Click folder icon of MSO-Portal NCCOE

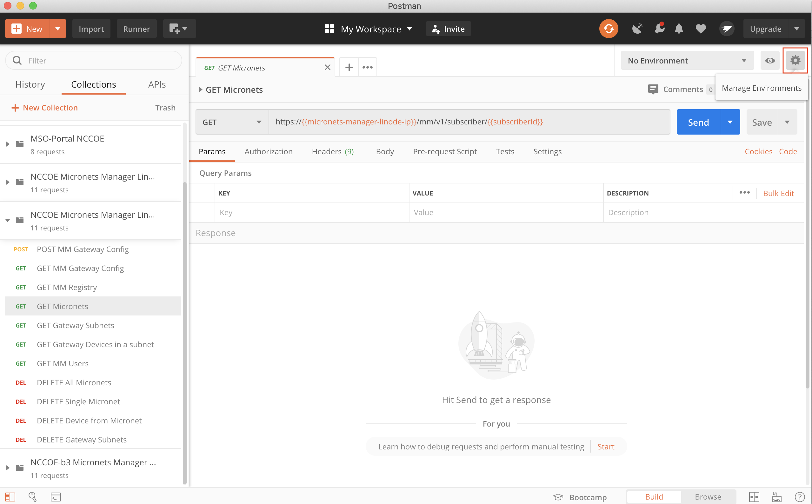[20, 144]
